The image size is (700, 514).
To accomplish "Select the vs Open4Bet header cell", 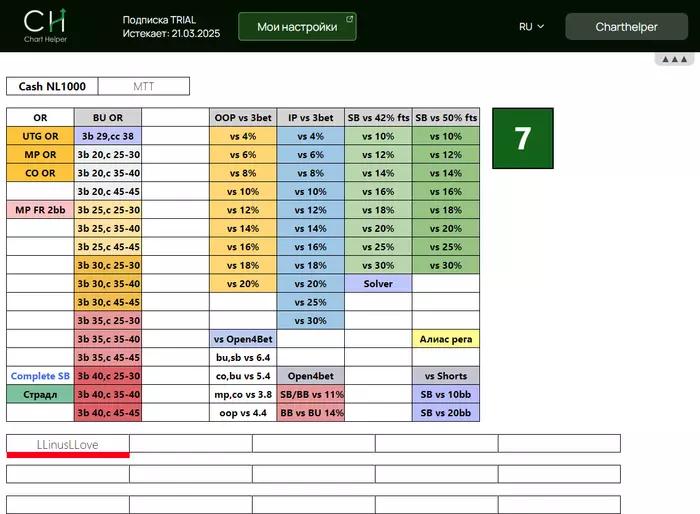I will 242,339.
